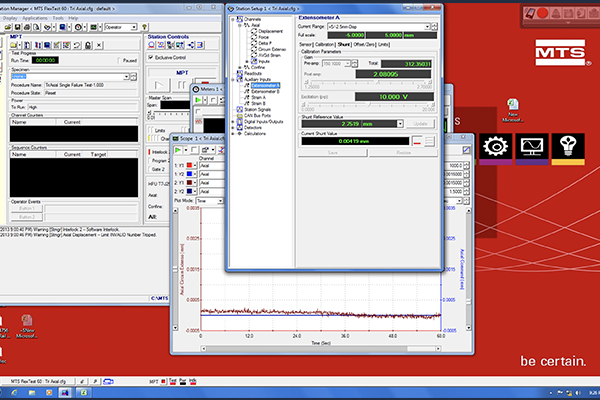Click the 1:Y2 blue color swatch
600x400 pixels.
(x=189, y=174)
